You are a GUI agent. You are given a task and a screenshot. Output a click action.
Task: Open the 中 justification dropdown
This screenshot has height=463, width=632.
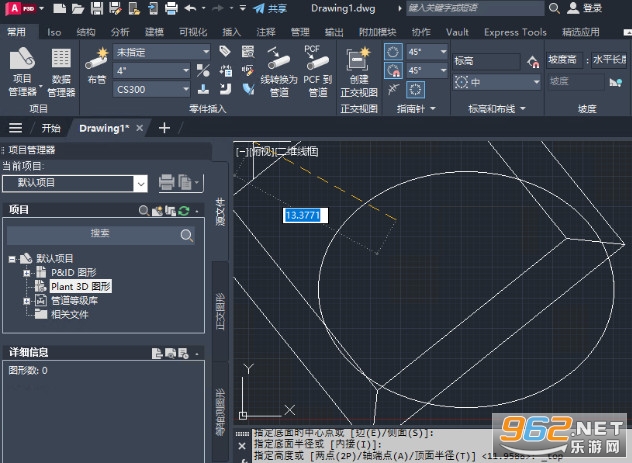pos(497,82)
